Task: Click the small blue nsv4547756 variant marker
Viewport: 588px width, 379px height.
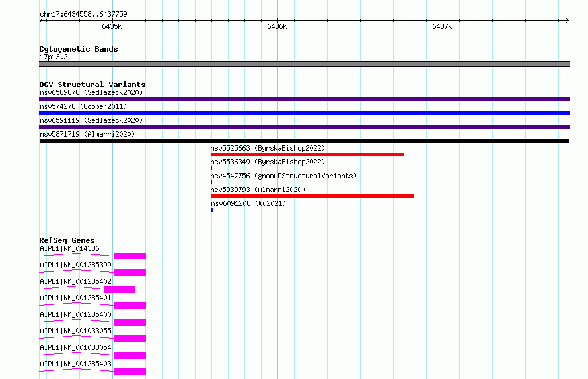Action: pos(211,182)
